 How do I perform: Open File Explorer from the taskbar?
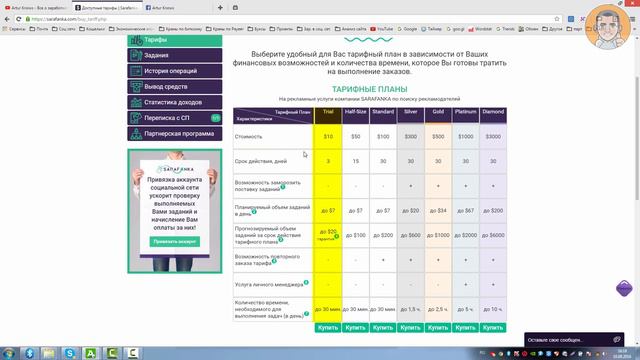(49, 353)
